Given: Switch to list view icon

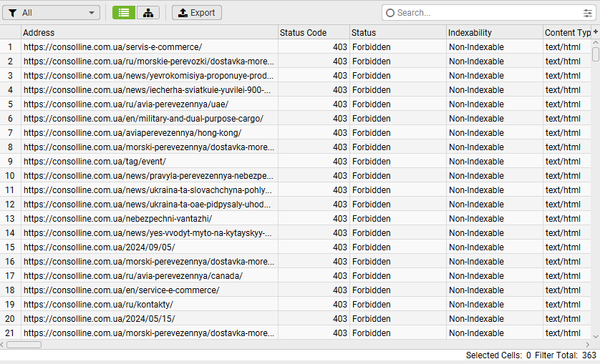Looking at the screenshot, I should [x=124, y=13].
